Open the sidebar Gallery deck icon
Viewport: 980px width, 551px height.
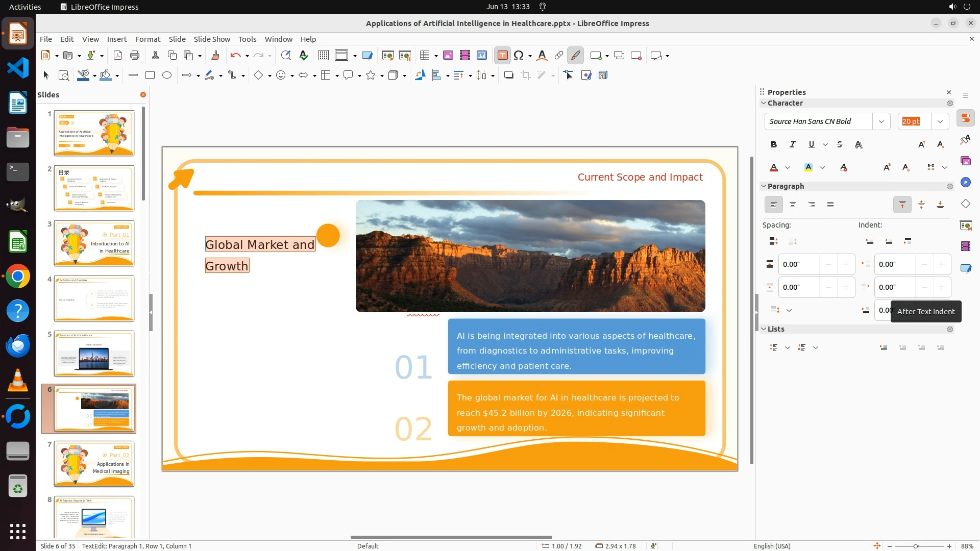point(965,161)
